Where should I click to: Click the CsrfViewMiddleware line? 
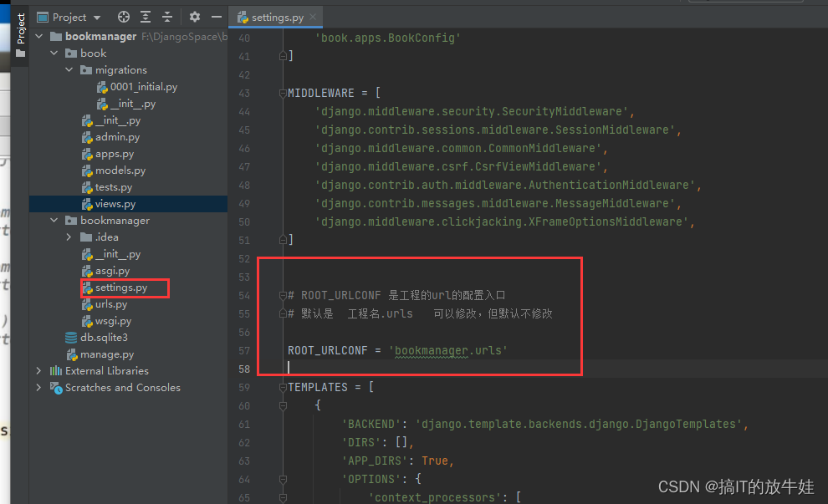[x=461, y=167]
